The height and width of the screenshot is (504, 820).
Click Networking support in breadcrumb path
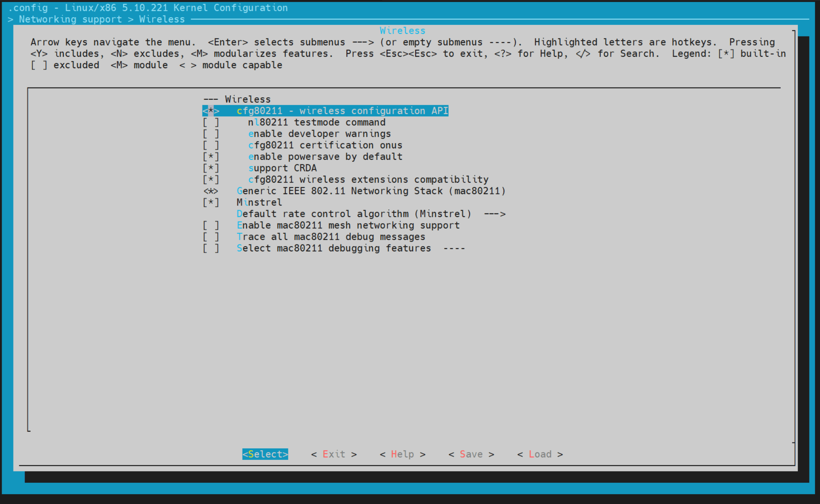click(70, 19)
